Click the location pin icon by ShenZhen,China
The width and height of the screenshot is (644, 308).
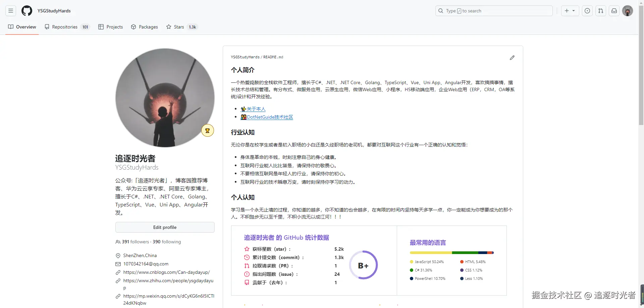[118, 255]
